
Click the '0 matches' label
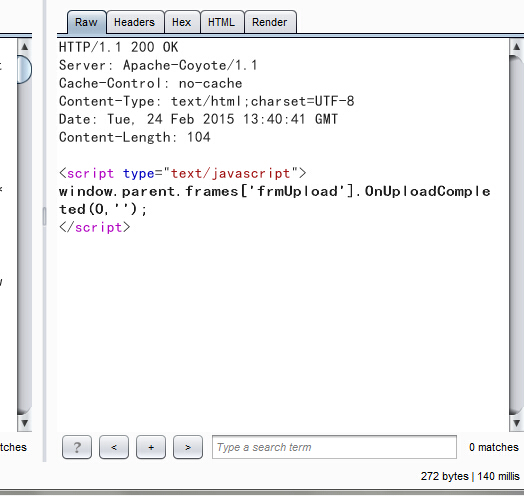(x=494, y=447)
